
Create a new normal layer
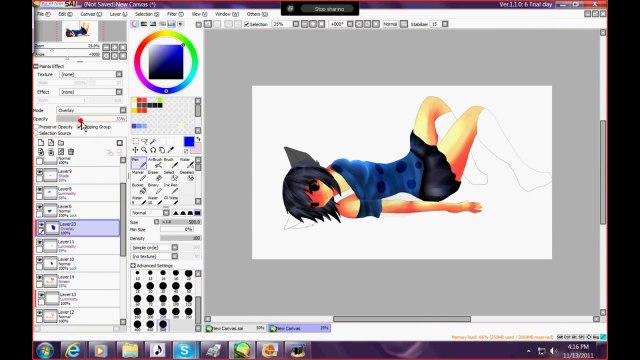coord(41,142)
